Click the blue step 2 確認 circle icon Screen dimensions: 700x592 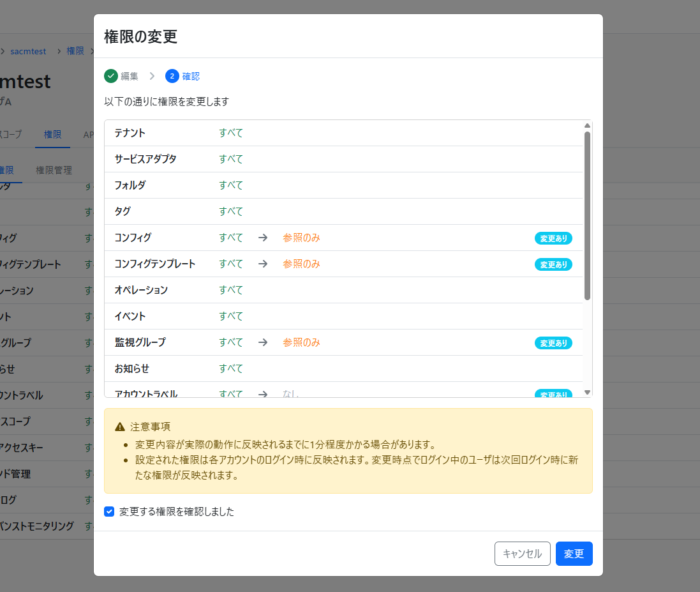pos(172,76)
